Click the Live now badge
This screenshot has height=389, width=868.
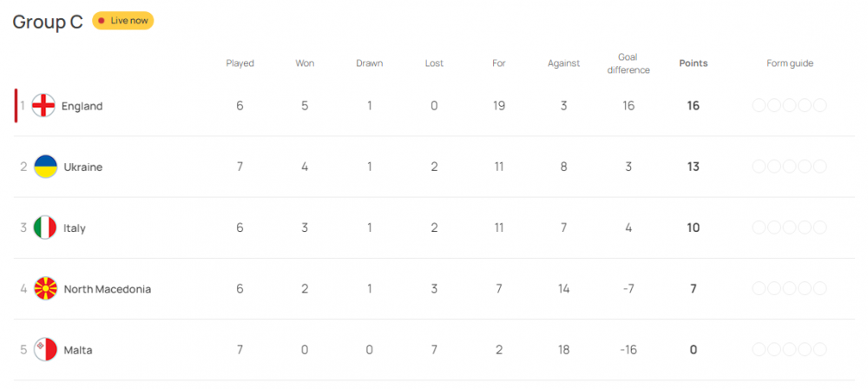coord(123,20)
